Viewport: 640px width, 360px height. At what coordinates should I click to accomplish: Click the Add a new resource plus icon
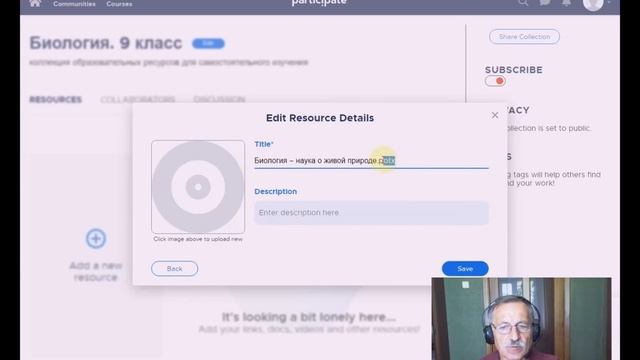click(x=96, y=239)
